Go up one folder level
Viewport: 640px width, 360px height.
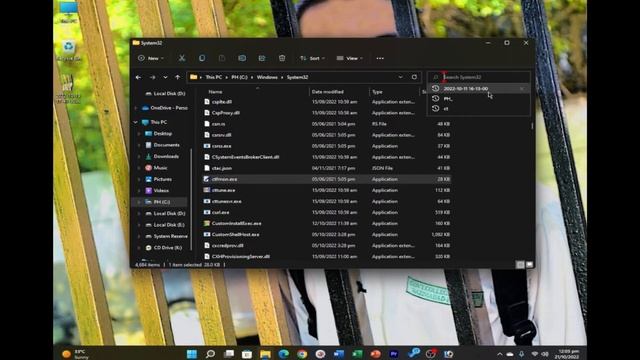pos(177,77)
